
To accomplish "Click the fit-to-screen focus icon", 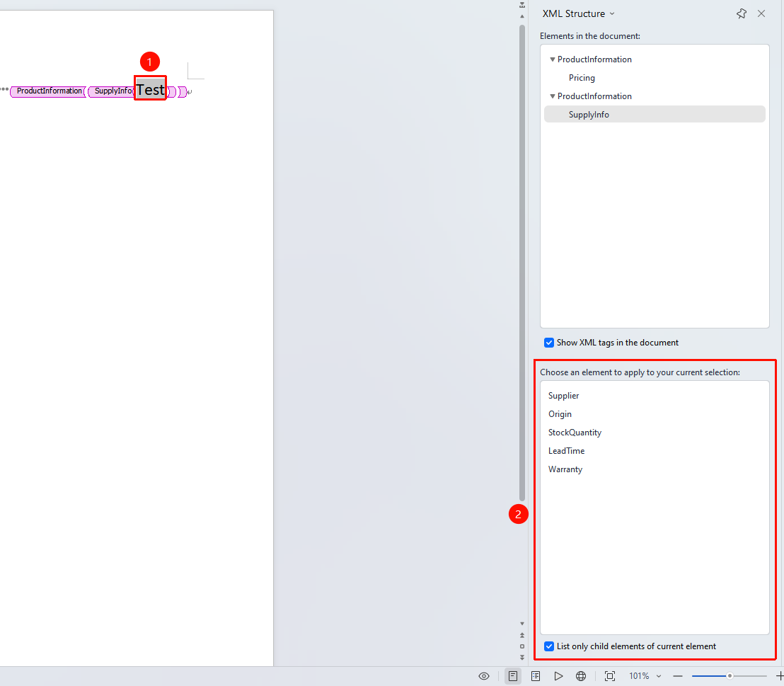I will coord(609,676).
